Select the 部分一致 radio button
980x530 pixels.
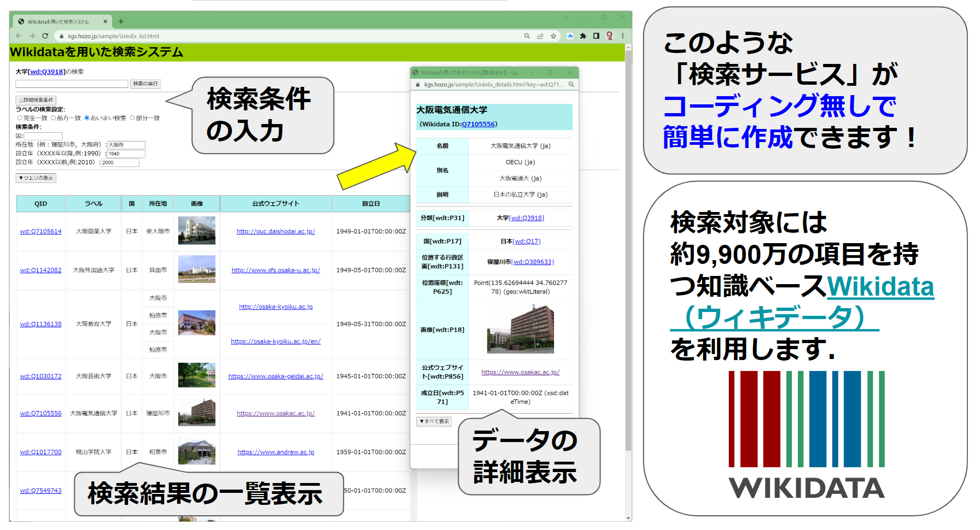(x=132, y=118)
